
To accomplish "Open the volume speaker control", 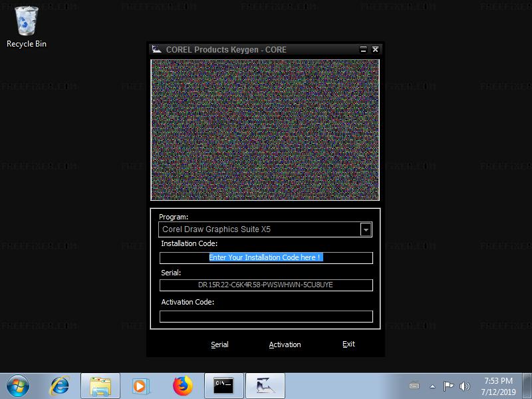I will (x=464, y=386).
